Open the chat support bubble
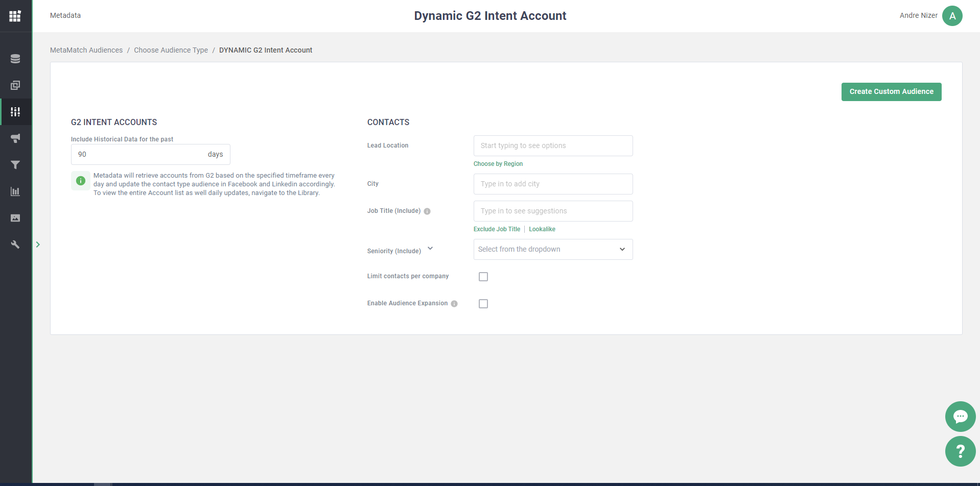The image size is (980, 486). (x=960, y=417)
